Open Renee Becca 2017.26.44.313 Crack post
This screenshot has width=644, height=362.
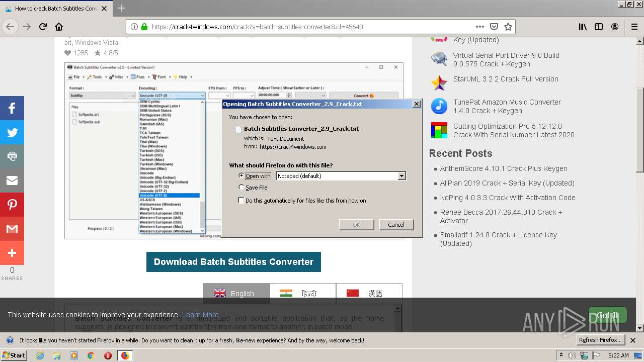tap(501, 216)
